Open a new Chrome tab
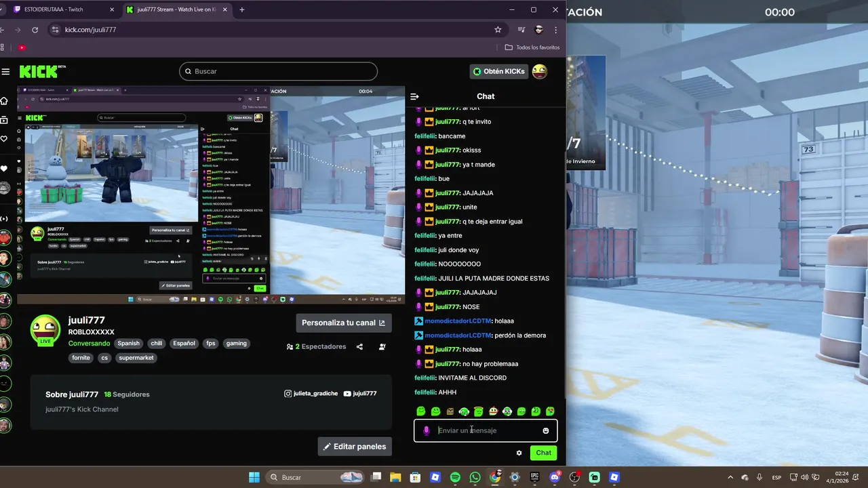Viewport: 868px width, 488px height. pyautogui.click(x=242, y=9)
